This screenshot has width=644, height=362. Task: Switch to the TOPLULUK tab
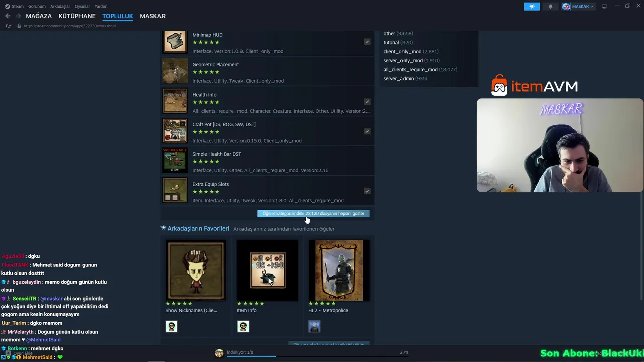[118, 16]
